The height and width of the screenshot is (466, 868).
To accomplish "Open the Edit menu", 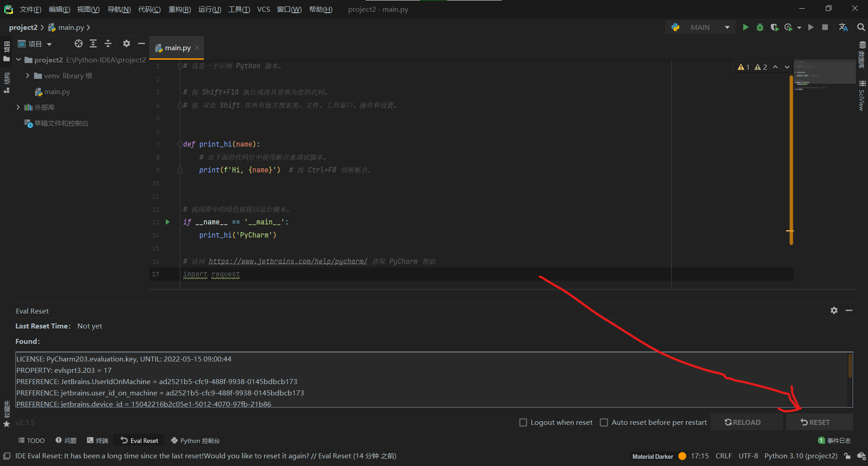I will [x=59, y=10].
